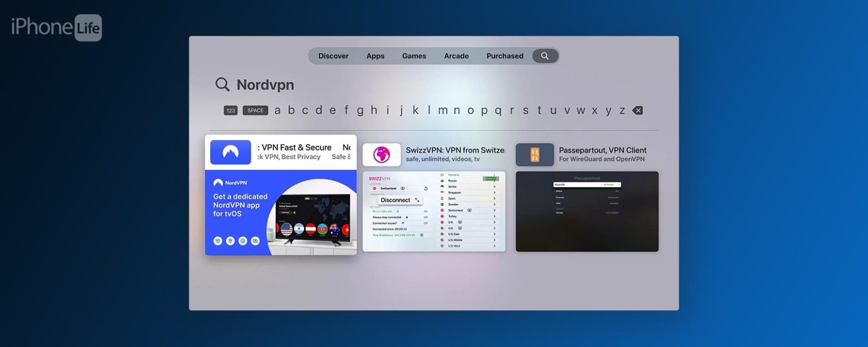This screenshot has height=347, width=868.
Task: Select letter q on keyboard
Action: (498, 111)
